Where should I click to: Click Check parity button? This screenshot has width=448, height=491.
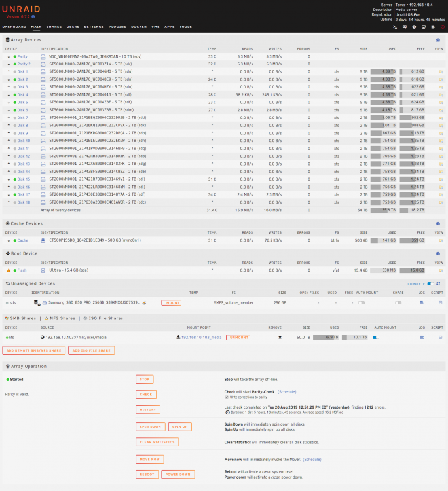tap(146, 395)
